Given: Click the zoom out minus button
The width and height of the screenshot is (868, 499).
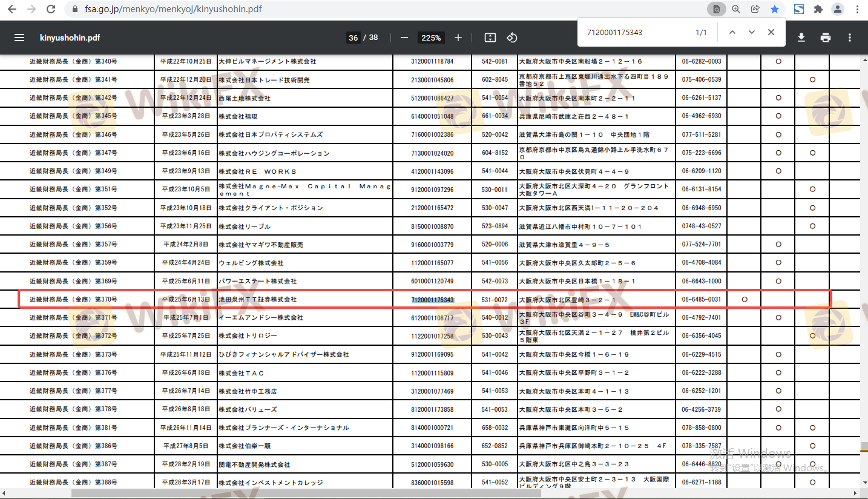Looking at the screenshot, I should click(x=404, y=38).
